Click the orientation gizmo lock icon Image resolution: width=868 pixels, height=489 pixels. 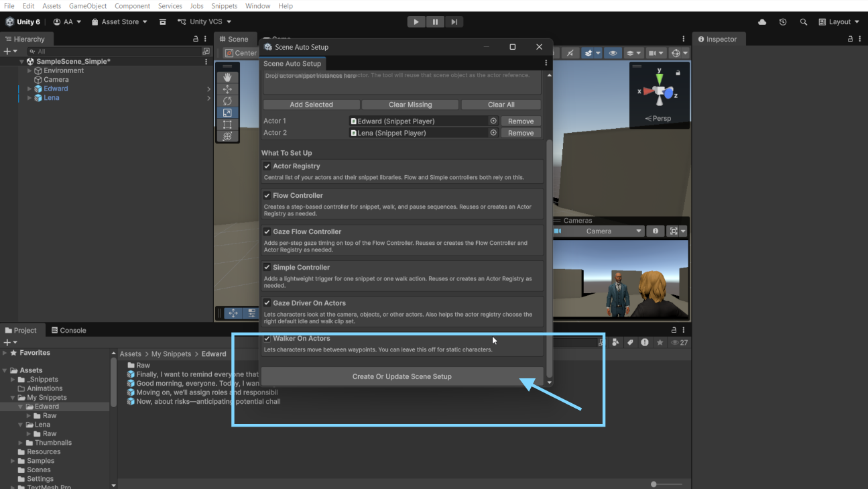click(678, 72)
